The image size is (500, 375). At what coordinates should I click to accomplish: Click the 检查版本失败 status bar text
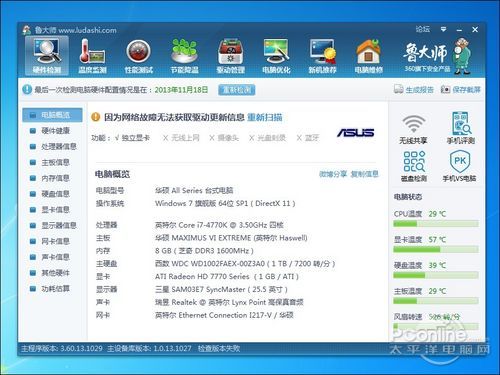click(x=219, y=349)
